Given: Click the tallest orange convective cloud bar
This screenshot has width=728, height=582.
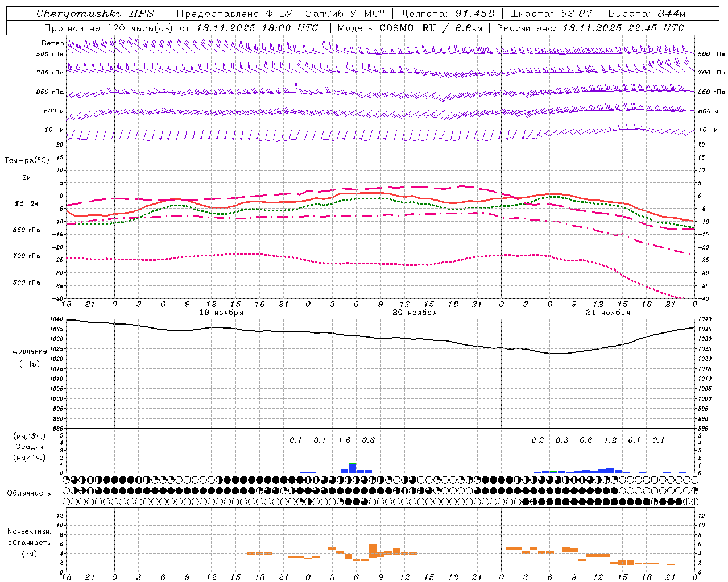Looking at the screenshot, I should (x=373, y=551).
